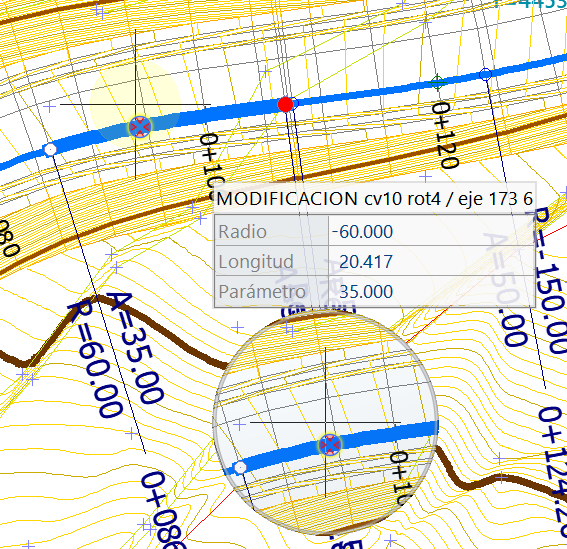Click the hollow blue circle node above R=-150.00

click(485, 75)
